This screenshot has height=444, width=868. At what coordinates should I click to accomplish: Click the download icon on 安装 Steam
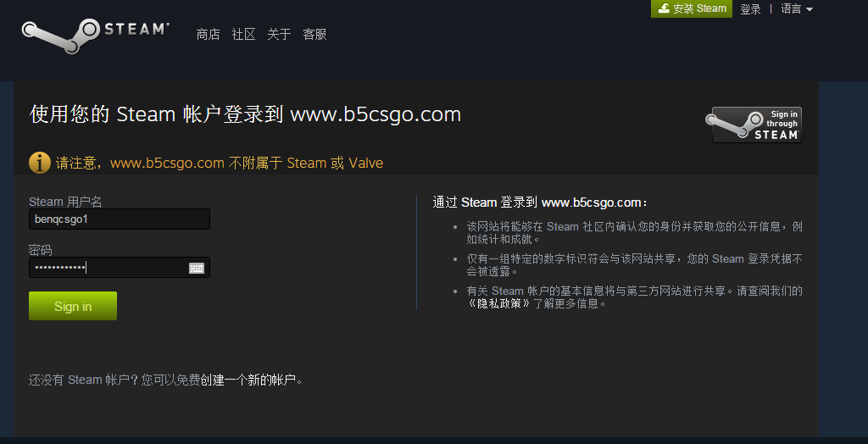664,8
